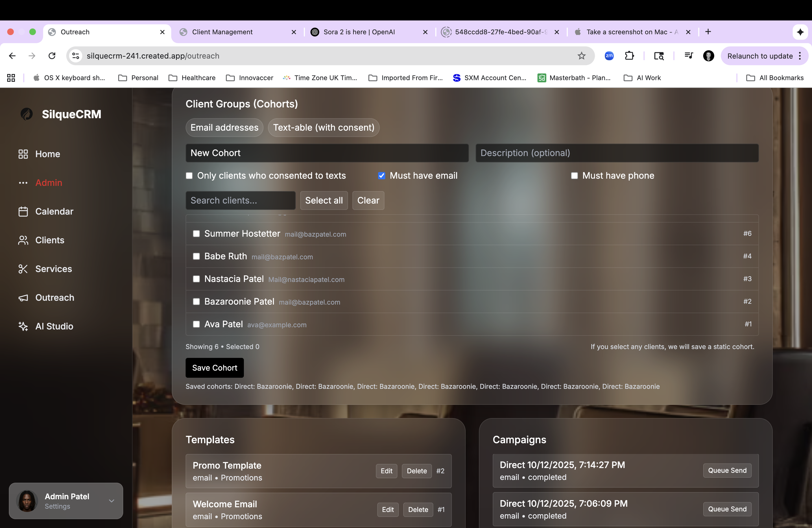Click the Home grid icon in sidebar

[23, 154]
